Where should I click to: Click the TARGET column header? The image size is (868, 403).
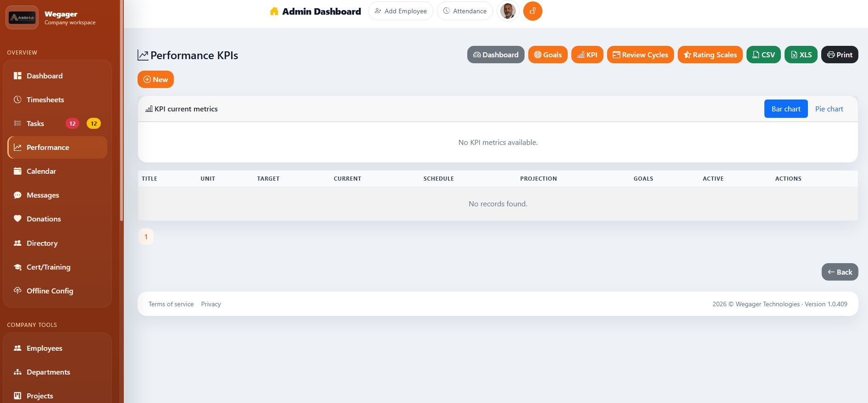(268, 179)
